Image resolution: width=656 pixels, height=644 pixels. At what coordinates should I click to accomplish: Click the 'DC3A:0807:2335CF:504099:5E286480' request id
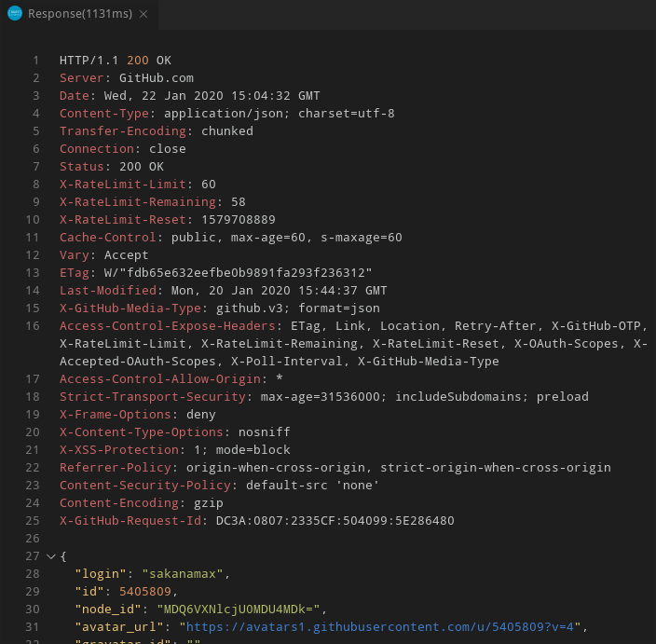pyautogui.click(x=335, y=521)
